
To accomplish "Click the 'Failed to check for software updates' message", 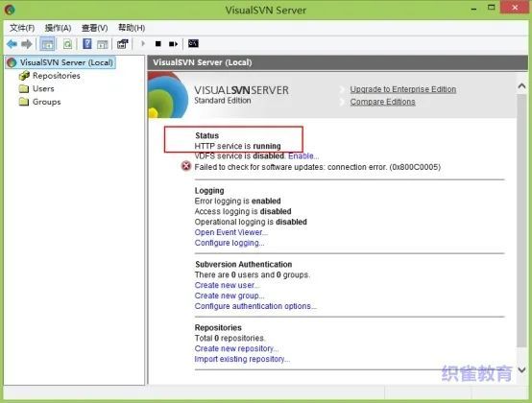I will 318,167.
